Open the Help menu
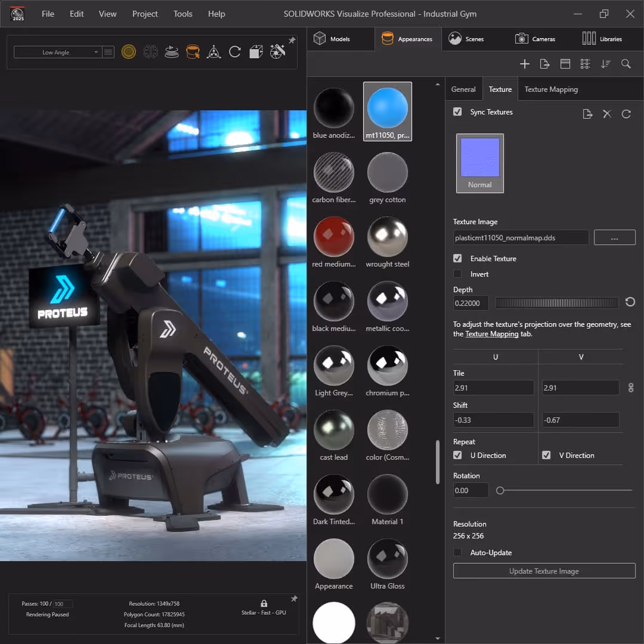644x644 pixels. [x=216, y=14]
